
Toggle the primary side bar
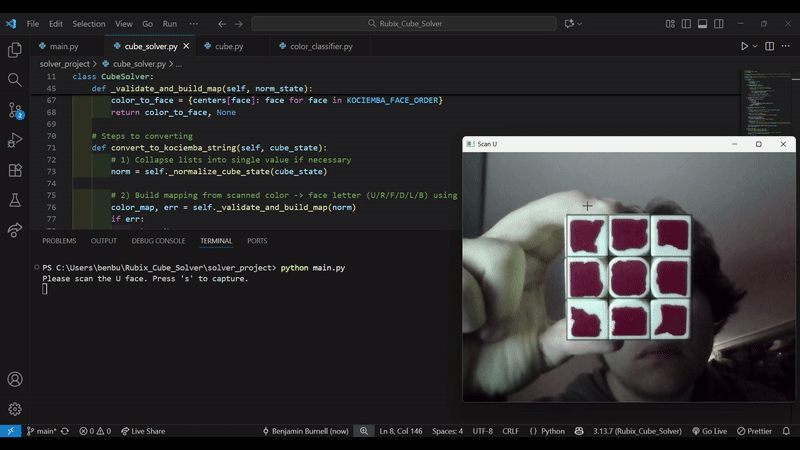point(686,23)
